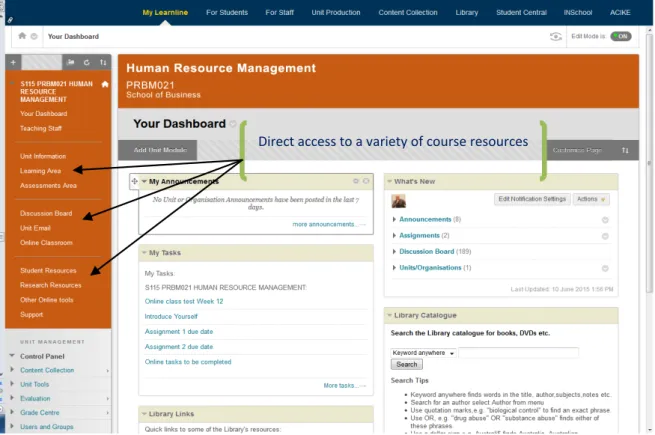Go to Content Collection tab

point(408,13)
